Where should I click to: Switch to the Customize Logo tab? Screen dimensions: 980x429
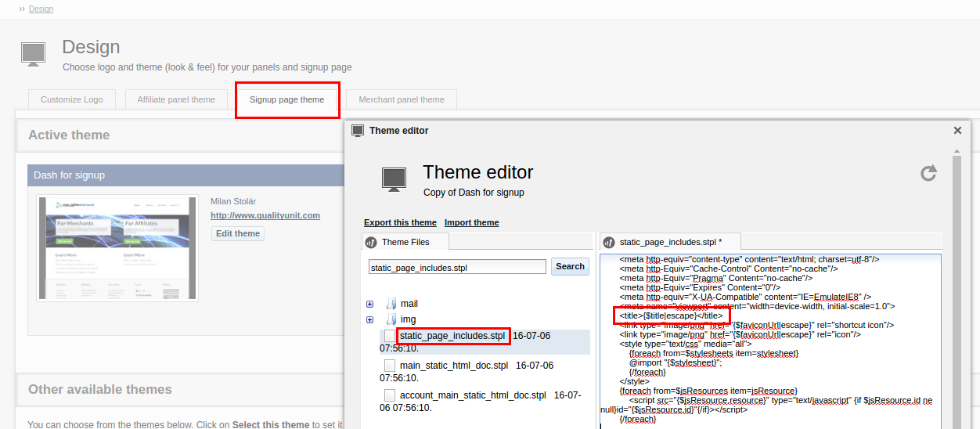(71, 99)
